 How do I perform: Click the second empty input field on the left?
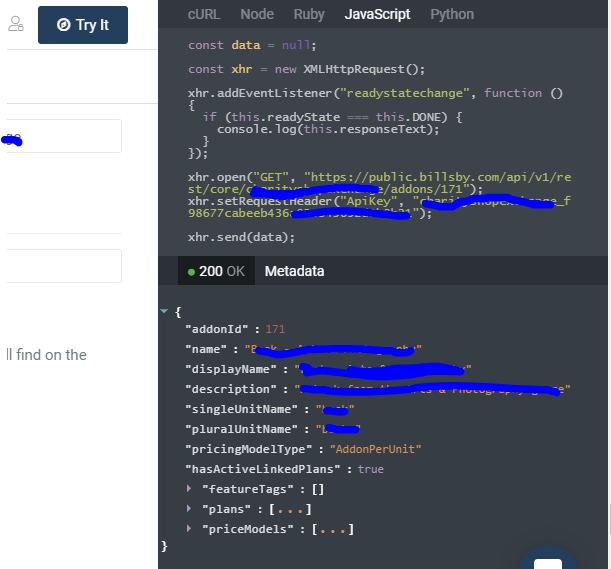(x=64, y=266)
